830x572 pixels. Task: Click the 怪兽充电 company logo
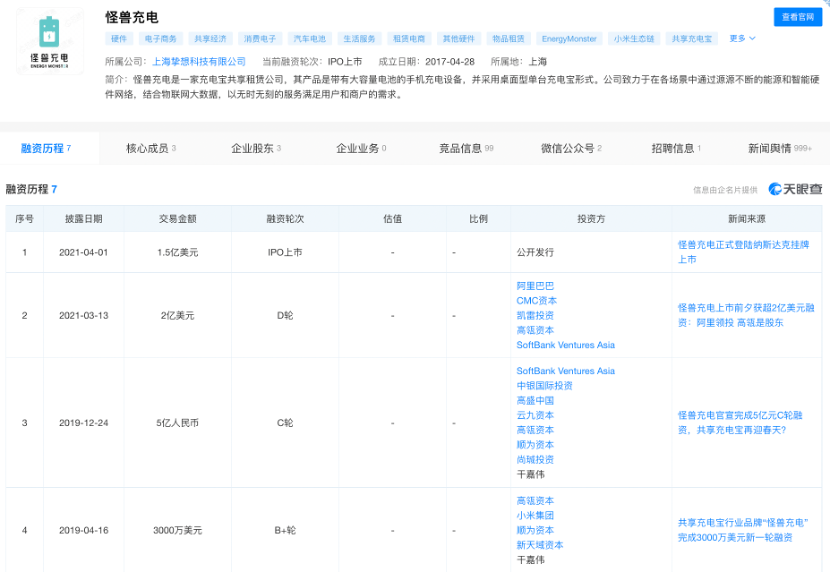tap(49, 41)
